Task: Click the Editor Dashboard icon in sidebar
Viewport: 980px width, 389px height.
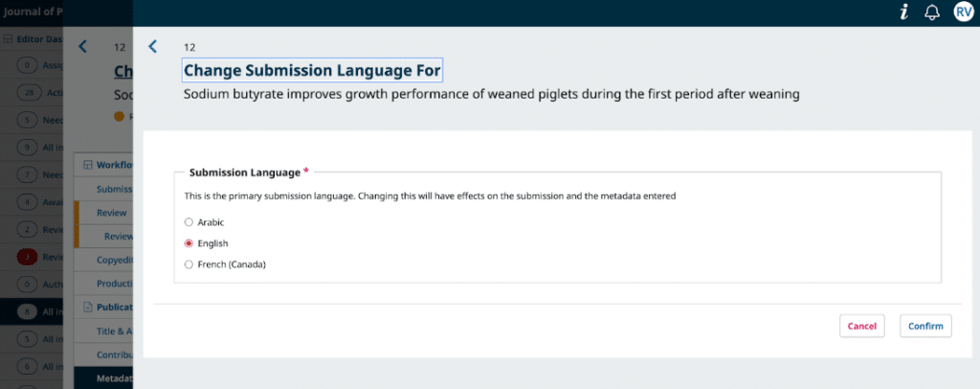Action: point(9,39)
